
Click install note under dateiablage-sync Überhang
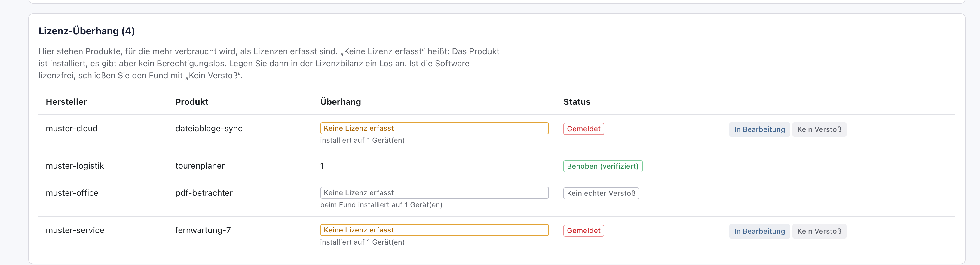pos(362,140)
